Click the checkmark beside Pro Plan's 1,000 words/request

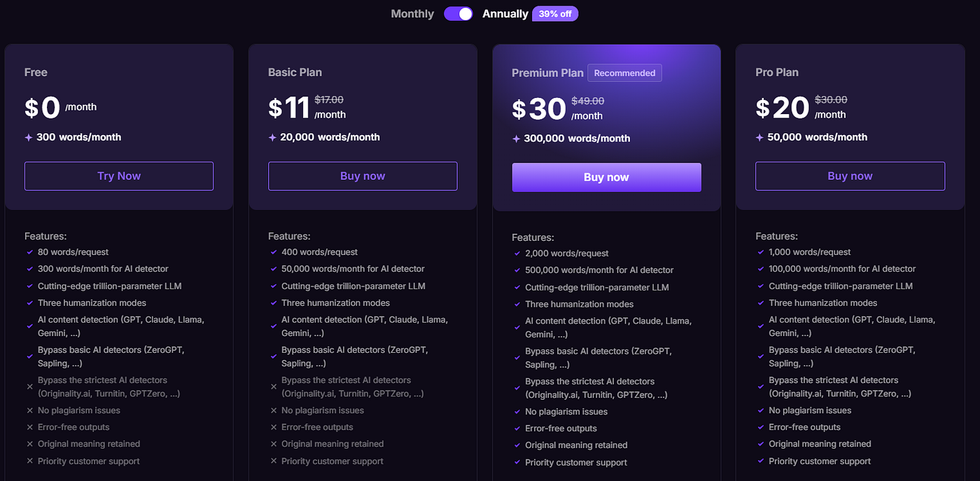point(760,252)
